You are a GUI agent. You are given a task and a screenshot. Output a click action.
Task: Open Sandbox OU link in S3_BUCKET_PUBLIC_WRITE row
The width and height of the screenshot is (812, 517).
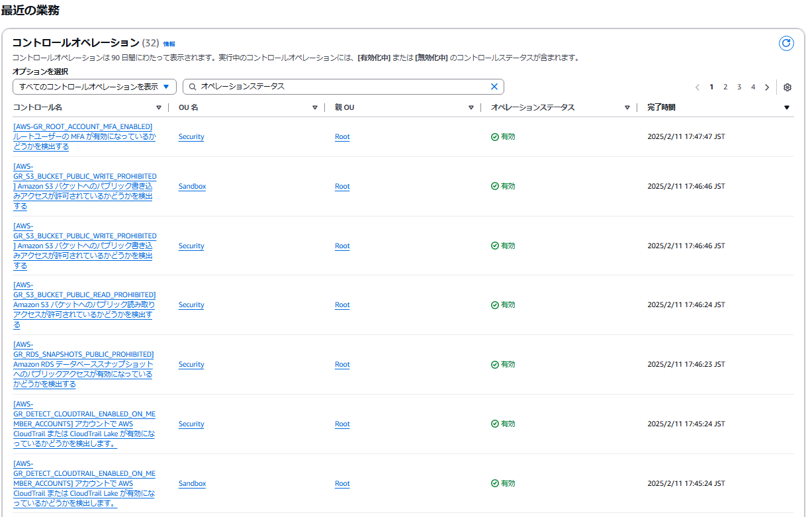coord(192,187)
